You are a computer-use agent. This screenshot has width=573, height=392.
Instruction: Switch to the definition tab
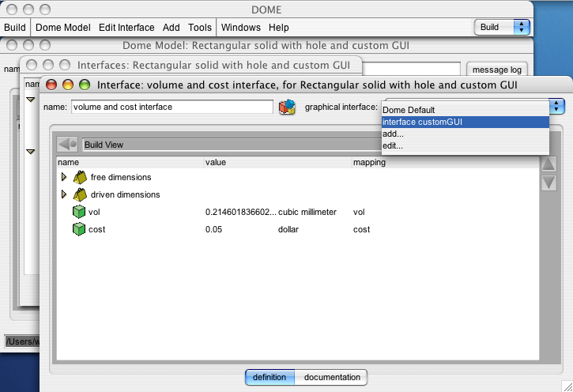[270, 377]
